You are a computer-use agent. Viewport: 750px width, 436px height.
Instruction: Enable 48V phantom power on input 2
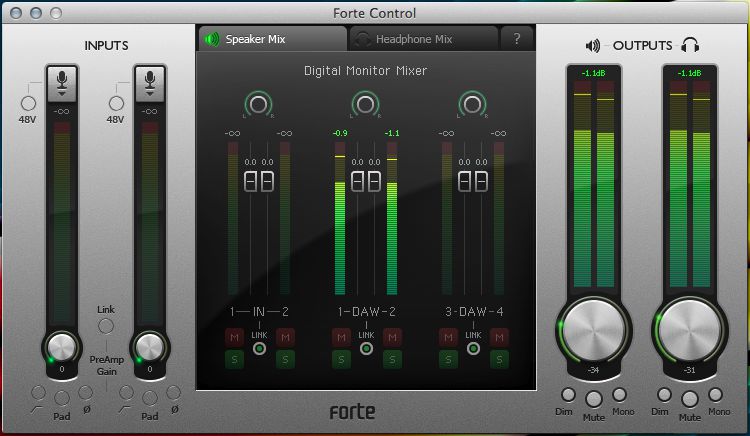tap(116, 103)
